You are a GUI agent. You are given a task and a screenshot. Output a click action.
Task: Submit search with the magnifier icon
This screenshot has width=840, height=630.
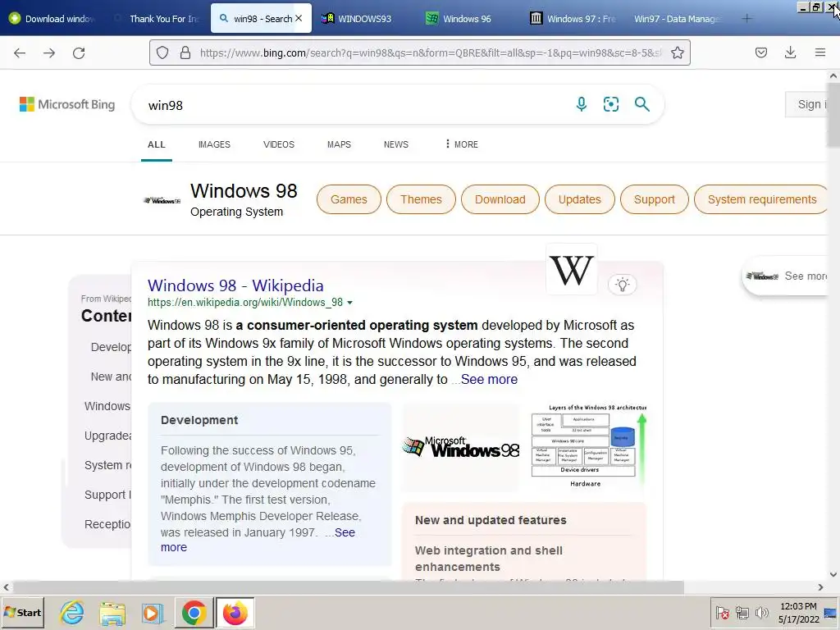click(x=641, y=104)
